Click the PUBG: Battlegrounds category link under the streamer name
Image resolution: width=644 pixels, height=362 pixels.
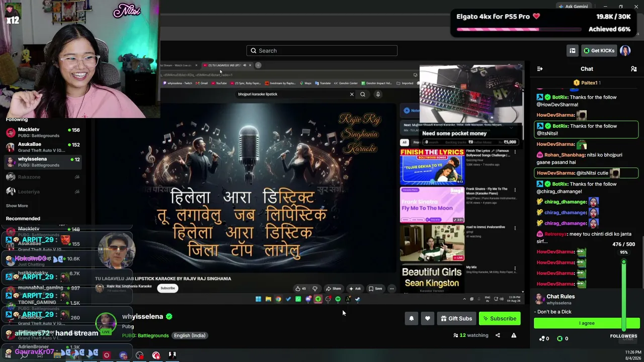(x=145, y=336)
